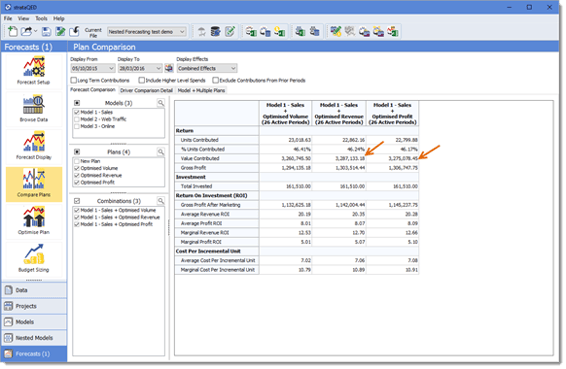This screenshot has width=566, height=369.
Task: Click the Models navigation icon
Action: [8, 322]
